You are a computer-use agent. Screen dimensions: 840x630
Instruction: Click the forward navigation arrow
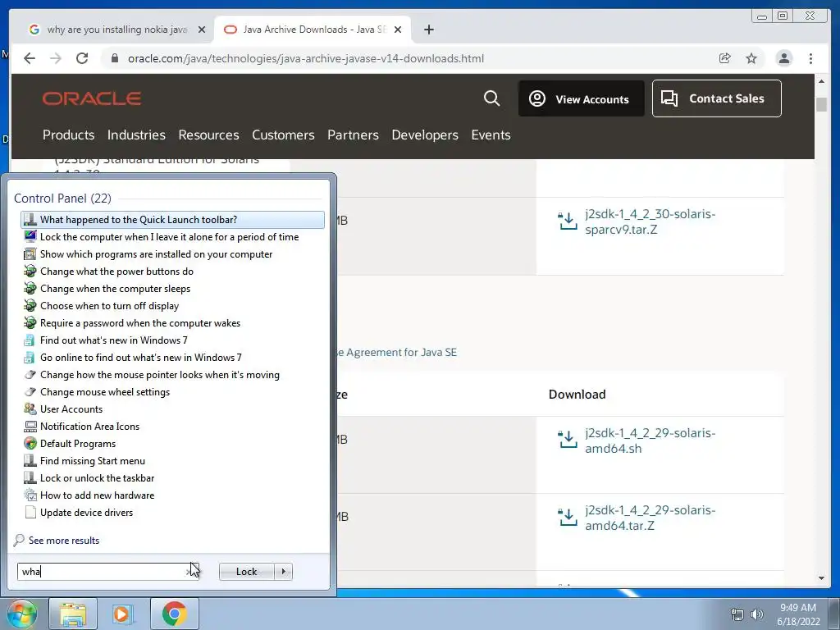click(x=56, y=58)
